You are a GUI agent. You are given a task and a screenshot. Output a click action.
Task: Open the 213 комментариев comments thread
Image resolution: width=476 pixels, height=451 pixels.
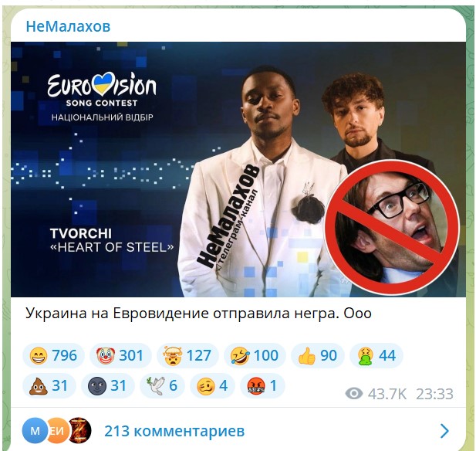click(x=174, y=431)
